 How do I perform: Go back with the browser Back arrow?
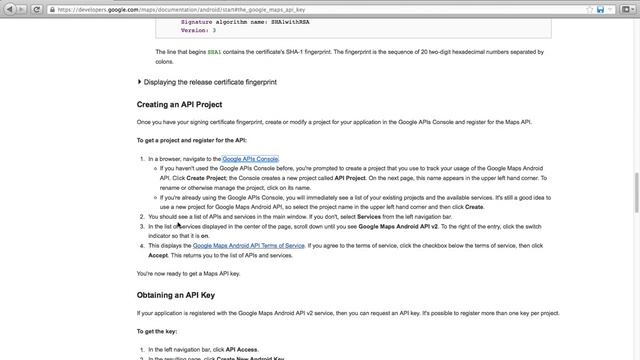coord(9,9)
